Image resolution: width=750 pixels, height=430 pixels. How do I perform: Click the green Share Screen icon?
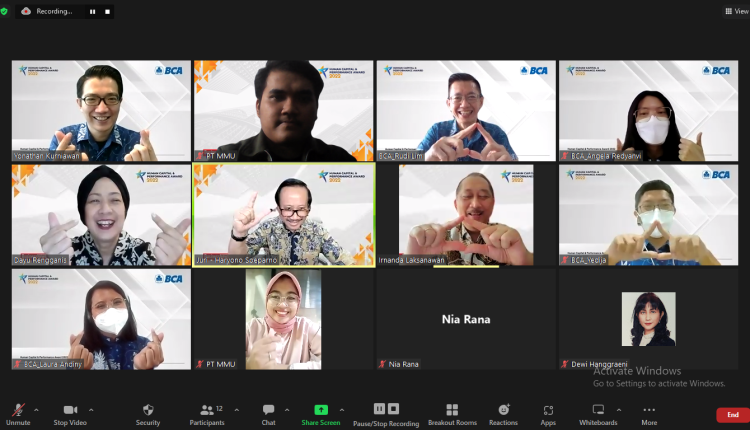[321, 410]
